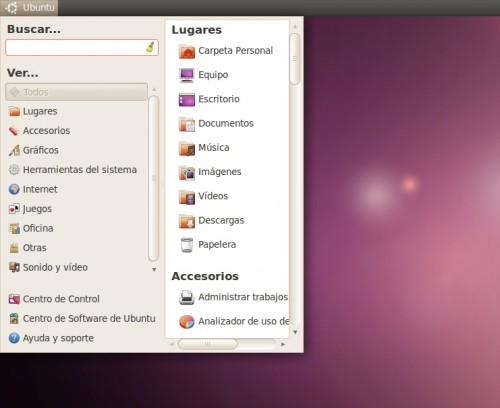Click the Vídeos label
The height and width of the screenshot is (408, 500).
point(213,196)
